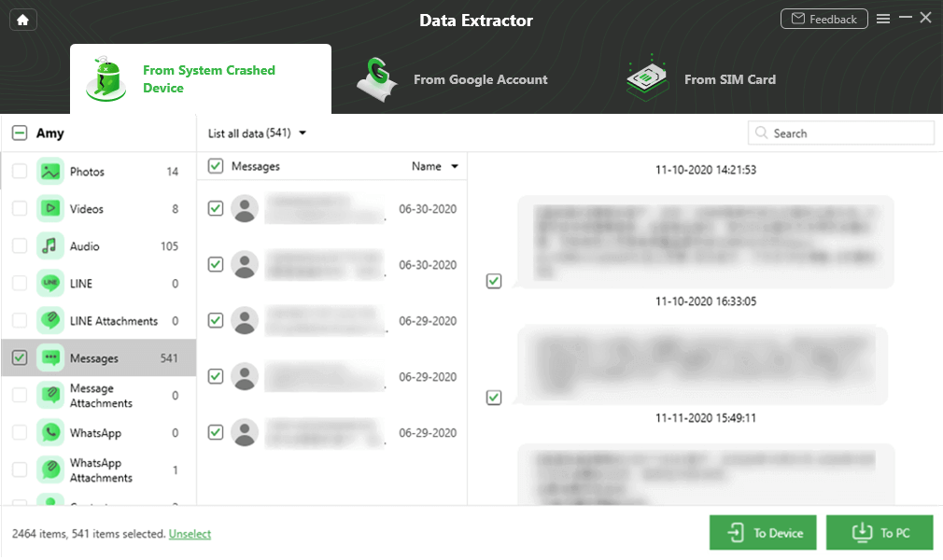Viewport: 943px width, 560px height.
Task: Select the WhatsApp label
Action: pyautogui.click(x=95, y=433)
